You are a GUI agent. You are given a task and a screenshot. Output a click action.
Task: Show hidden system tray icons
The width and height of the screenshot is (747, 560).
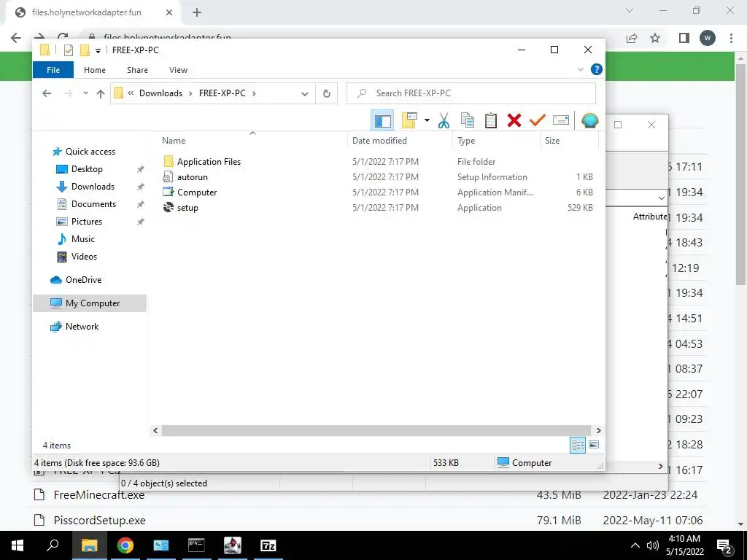(x=635, y=545)
